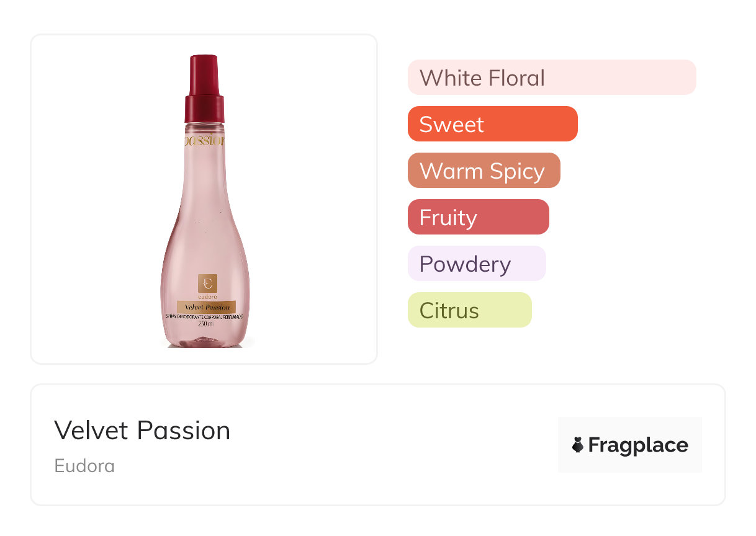Click the gold Velvet Passion bottle label
Screen dimensions: 756x536
tap(207, 307)
